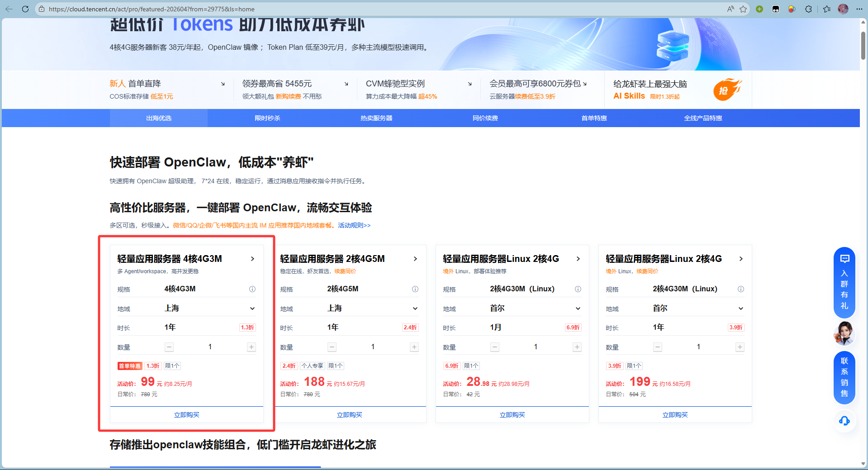868x470 pixels.
Task: Click 立即购买 on 4核4G3M card
Action: pos(187,415)
